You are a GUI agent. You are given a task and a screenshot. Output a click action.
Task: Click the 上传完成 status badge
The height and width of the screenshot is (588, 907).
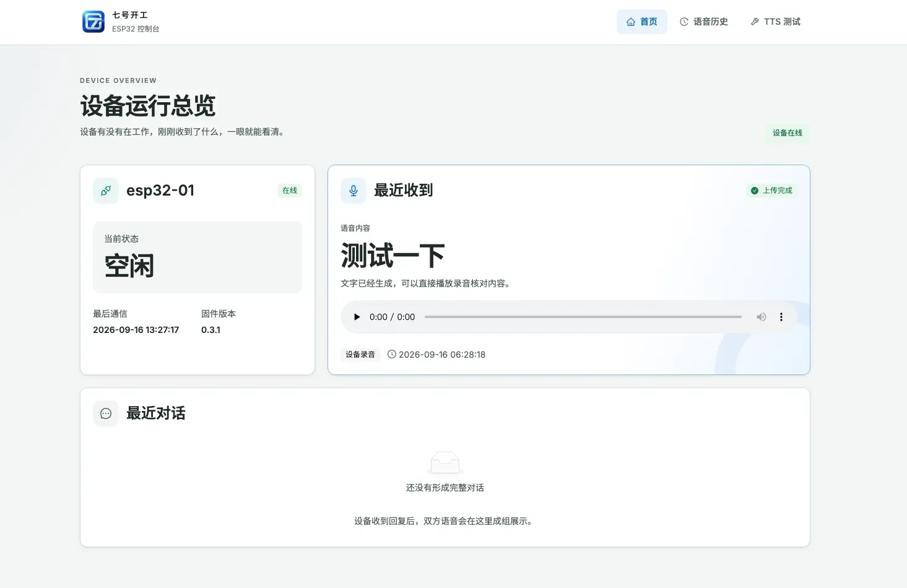[771, 191]
